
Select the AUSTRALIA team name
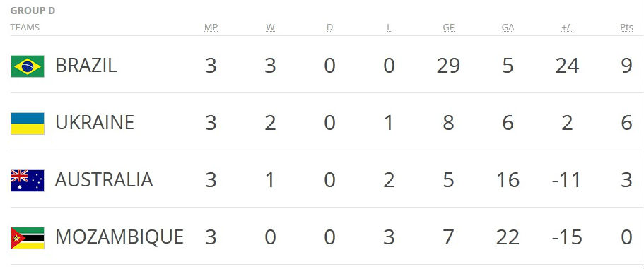[x=104, y=180]
